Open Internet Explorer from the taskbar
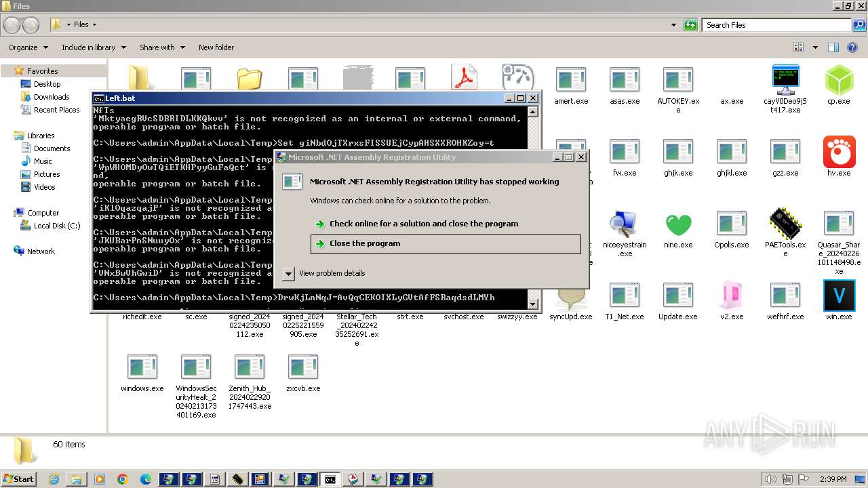 54,479
